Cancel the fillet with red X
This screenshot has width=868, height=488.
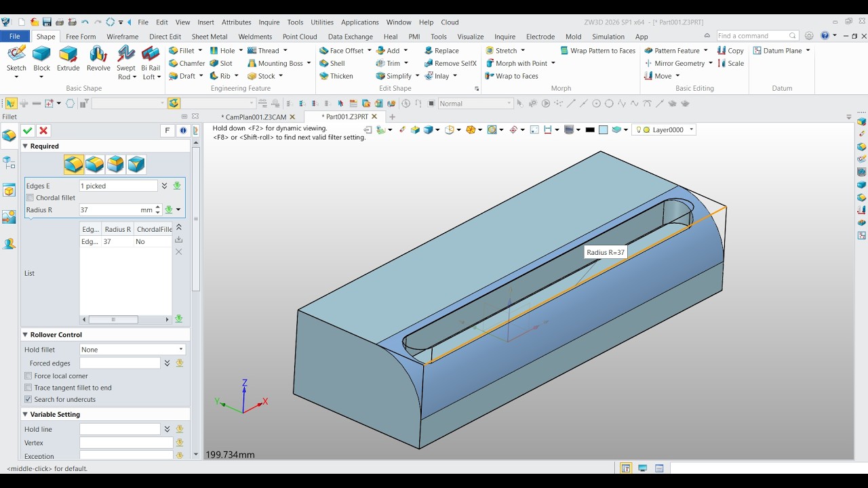click(43, 131)
